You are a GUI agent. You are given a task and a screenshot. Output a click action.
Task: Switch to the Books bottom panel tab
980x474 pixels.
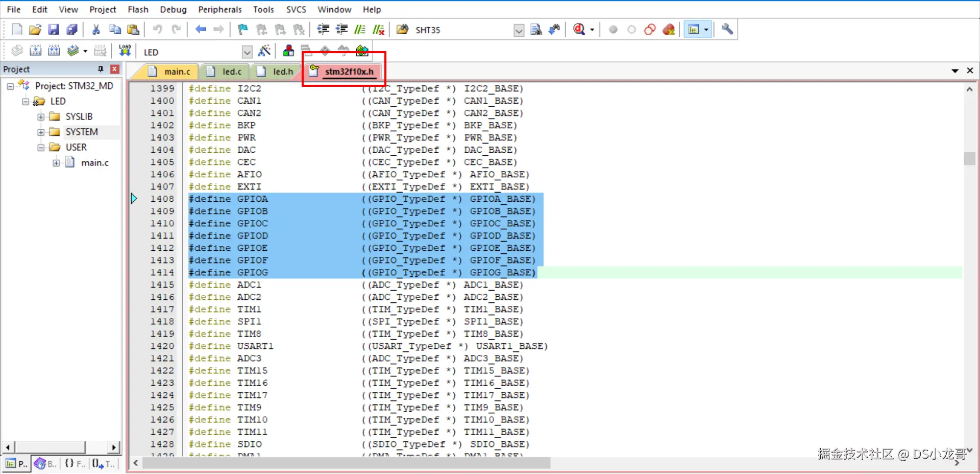coord(45,464)
